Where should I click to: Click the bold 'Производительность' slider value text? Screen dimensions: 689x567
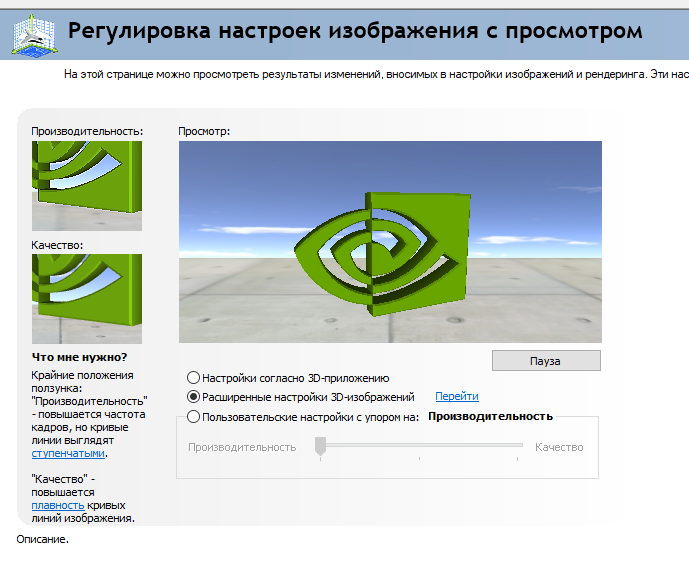(490, 416)
